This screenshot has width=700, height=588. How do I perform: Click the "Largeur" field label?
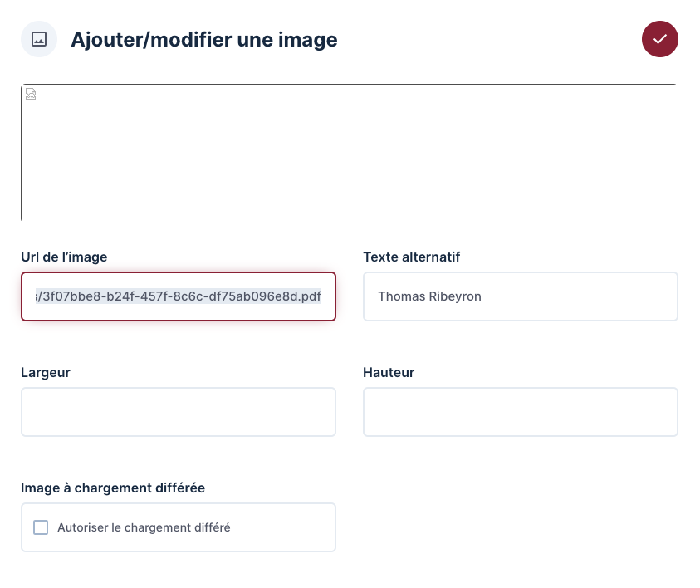tap(46, 373)
